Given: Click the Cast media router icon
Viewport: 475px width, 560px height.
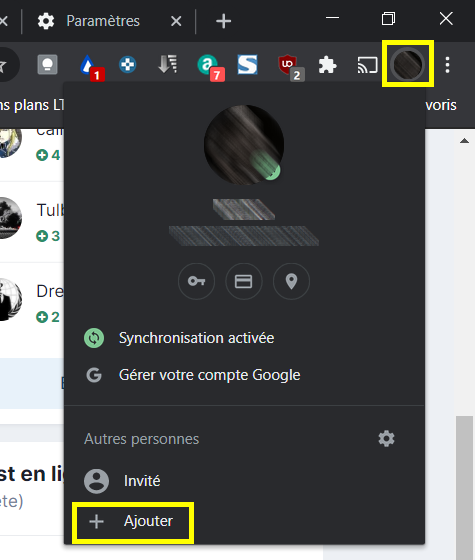Looking at the screenshot, I should click(x=367, y=65).
